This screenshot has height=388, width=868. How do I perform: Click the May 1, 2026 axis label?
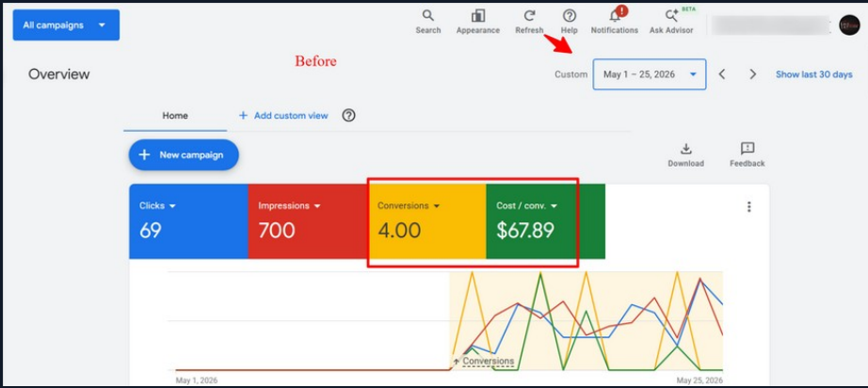197,380
